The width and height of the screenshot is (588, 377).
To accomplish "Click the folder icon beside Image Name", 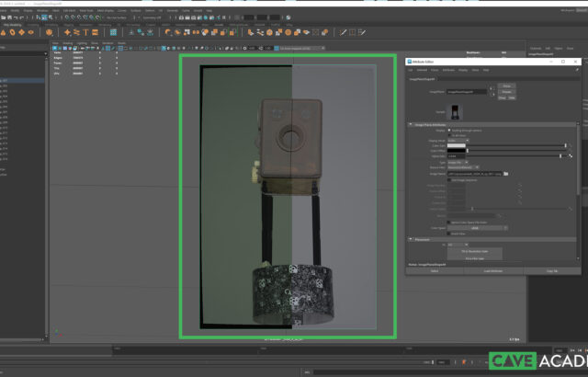I will 505,173.
